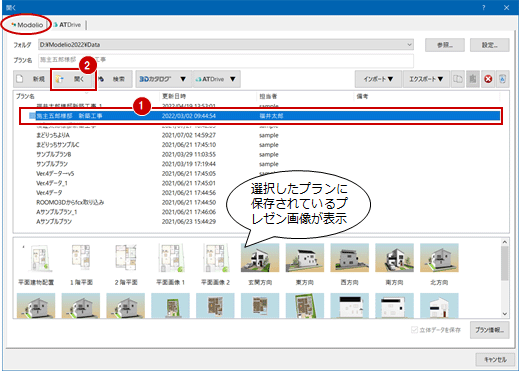Click the thumbnail panel scroll down arrow
This screenshot has height=371, width=519.
[505, 314]
